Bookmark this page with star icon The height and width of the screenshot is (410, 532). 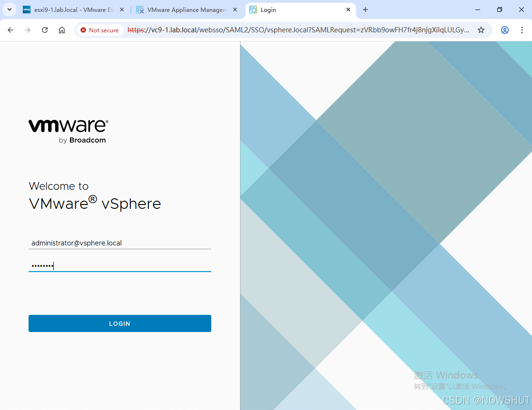click(x=481, y=30)
